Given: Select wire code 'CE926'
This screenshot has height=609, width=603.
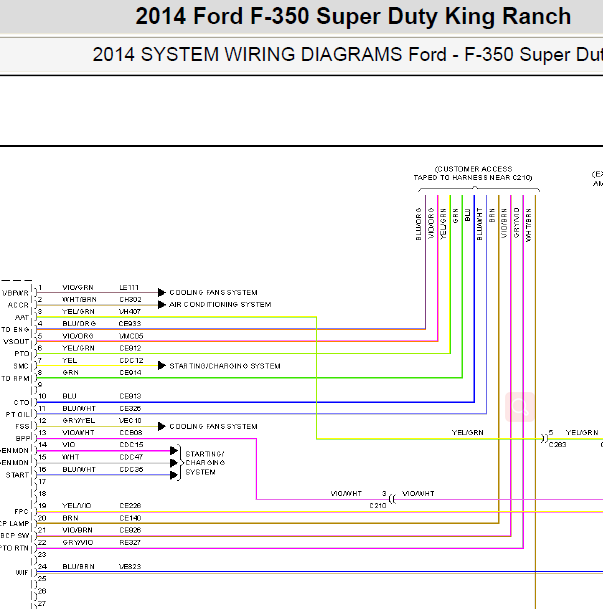Looking at the screenshot, I should coord(130,530).
